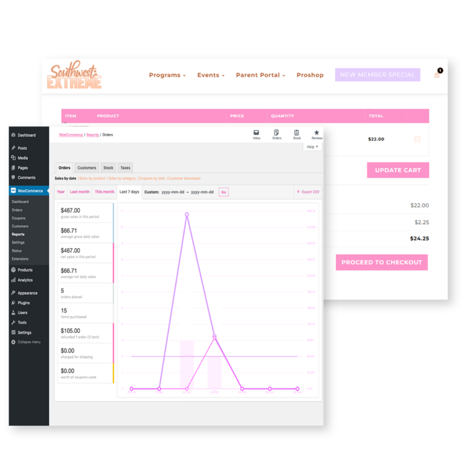Switch to the Customers report tab

pyautogui.click(x=87, y=168)
